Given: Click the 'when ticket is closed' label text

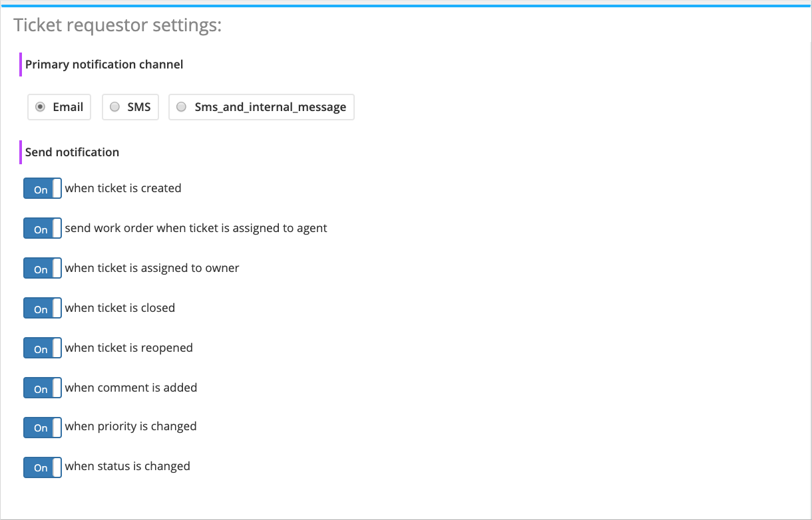Looking at the screenshot, I should [x=120, y=308].
